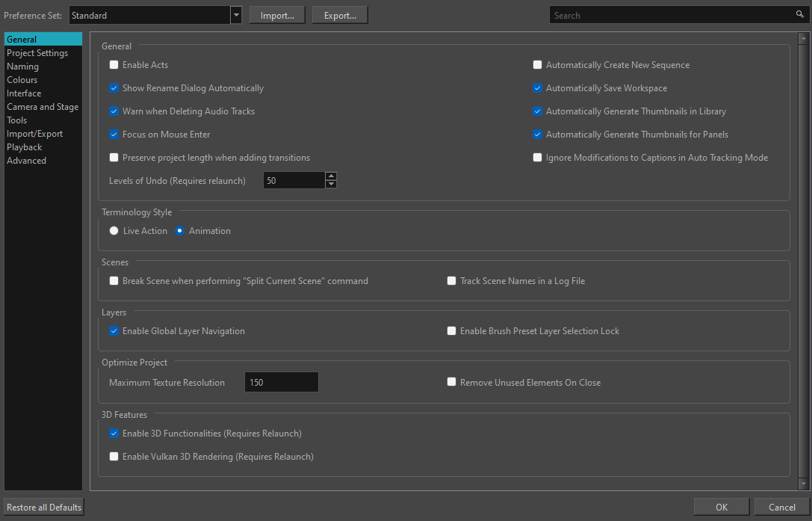Increase Levels of Undo with up arrow
The height and width of the screenshot is (521, 812).
331,176
